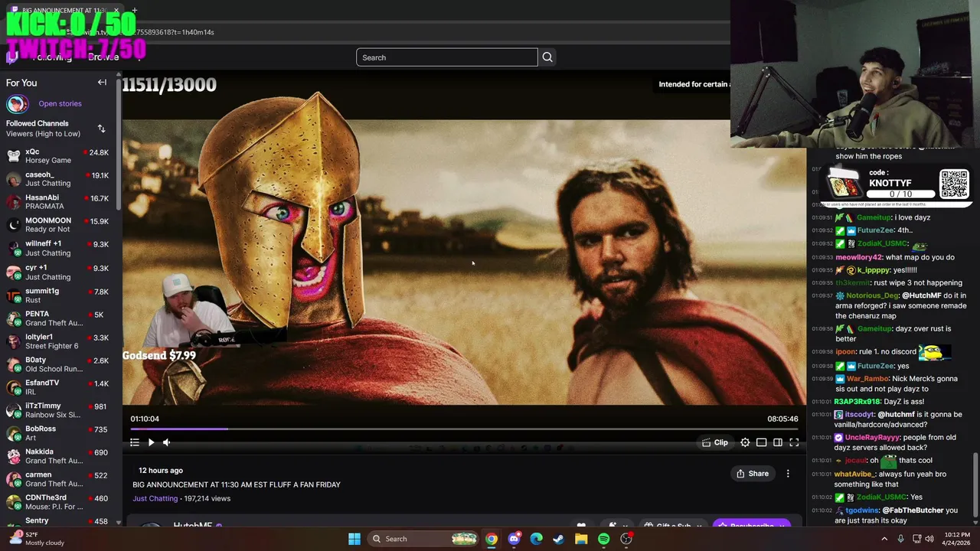Screen dimensions: 980x551
Task: Open caseoh_ channel in followed list
Action: [58, 179]
